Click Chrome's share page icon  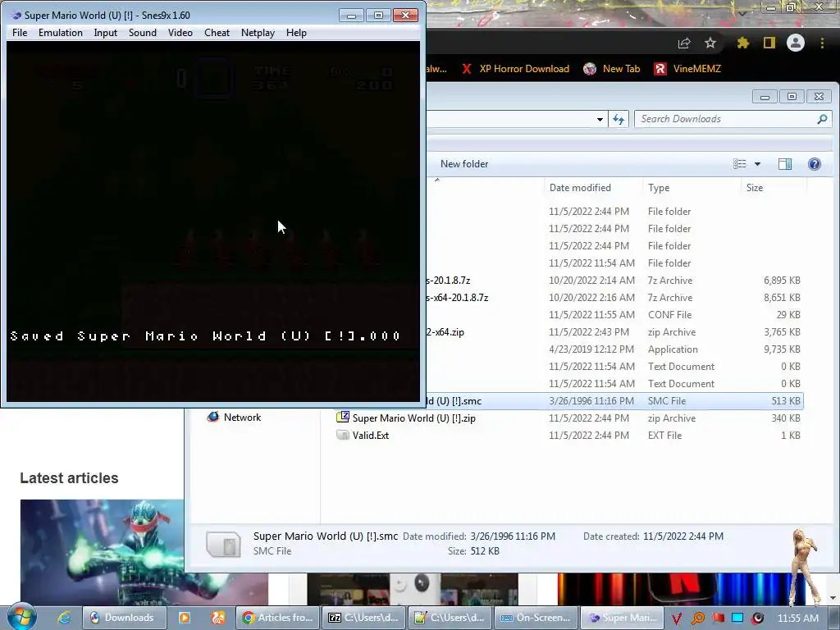[x=684, y=43]
